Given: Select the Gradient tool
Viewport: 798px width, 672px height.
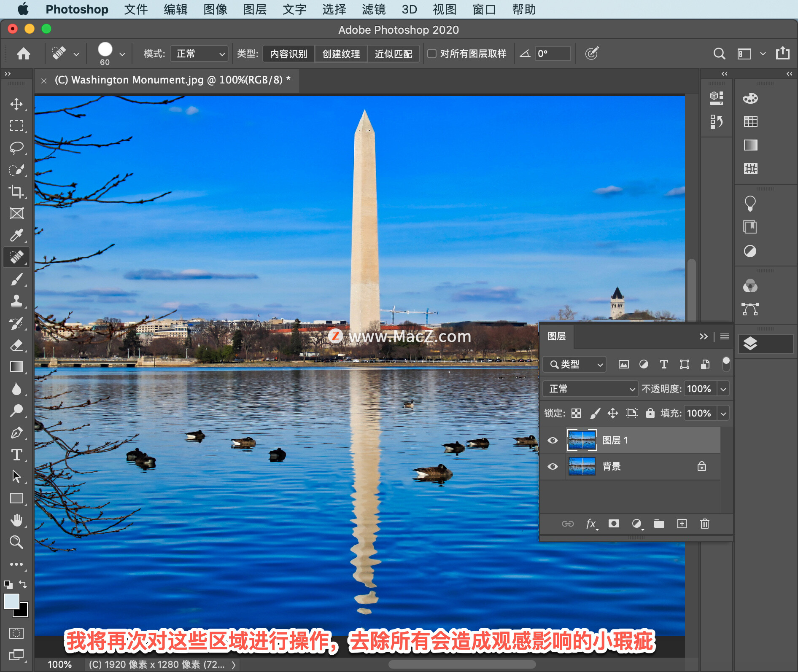Looking at the screenshot, I should [x=16, y=367].
